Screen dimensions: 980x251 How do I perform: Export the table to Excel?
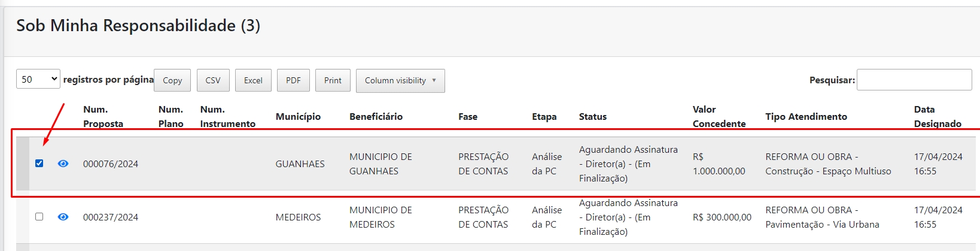coord(253,81)
